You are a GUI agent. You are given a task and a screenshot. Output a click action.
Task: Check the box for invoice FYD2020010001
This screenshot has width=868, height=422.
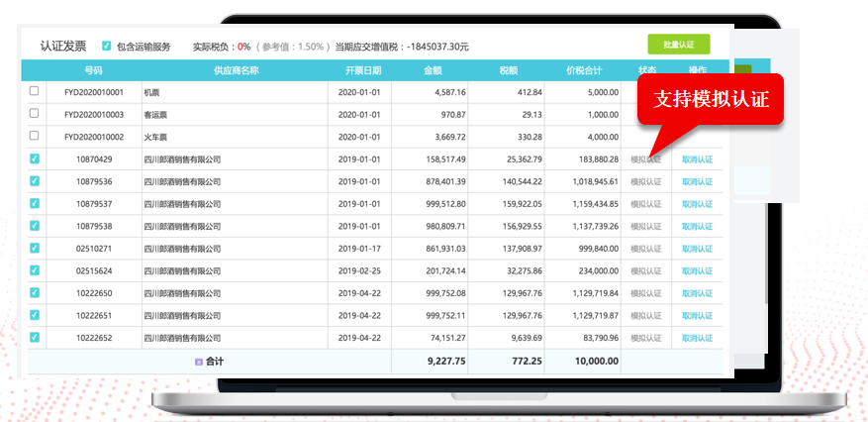coord(35,91)
